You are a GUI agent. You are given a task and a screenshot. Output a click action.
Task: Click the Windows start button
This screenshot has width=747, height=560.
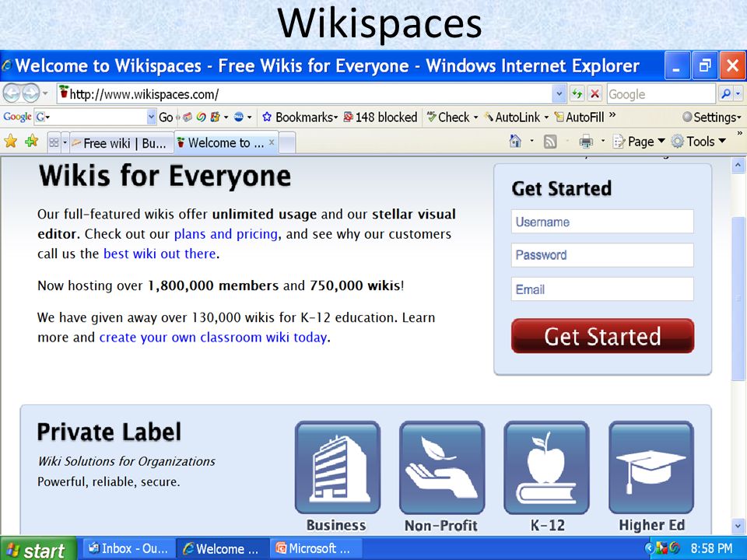(x=38, y=548)
